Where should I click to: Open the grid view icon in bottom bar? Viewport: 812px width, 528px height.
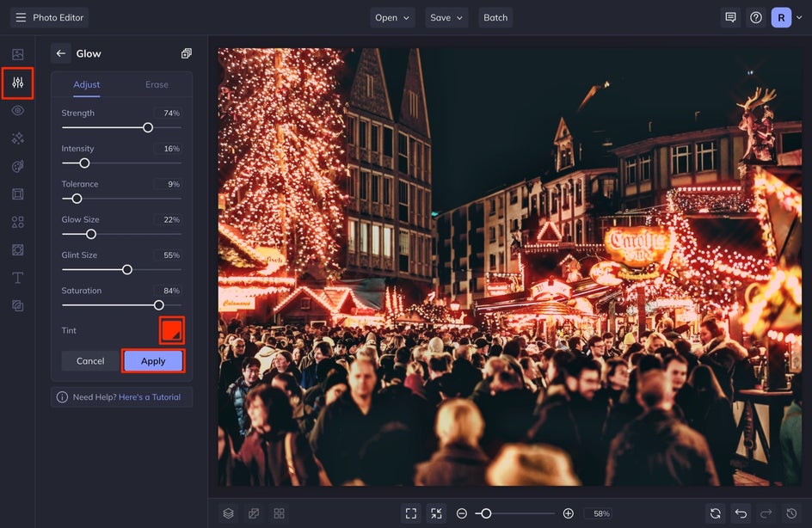(279, 513)
